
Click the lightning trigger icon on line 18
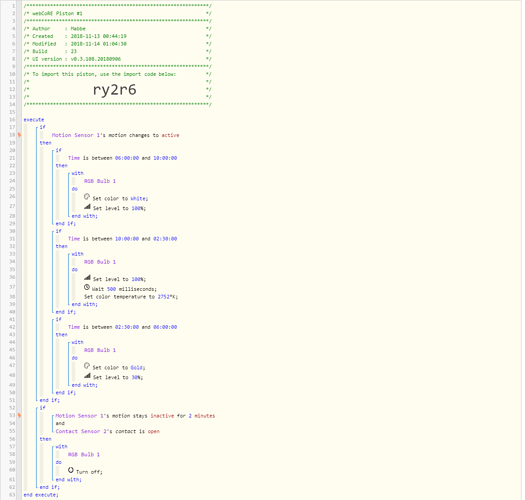click(x=19, y=135)
